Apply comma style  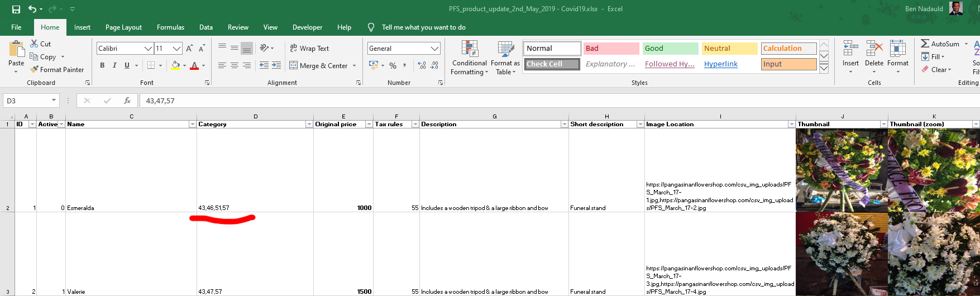(x=404, y=65)
